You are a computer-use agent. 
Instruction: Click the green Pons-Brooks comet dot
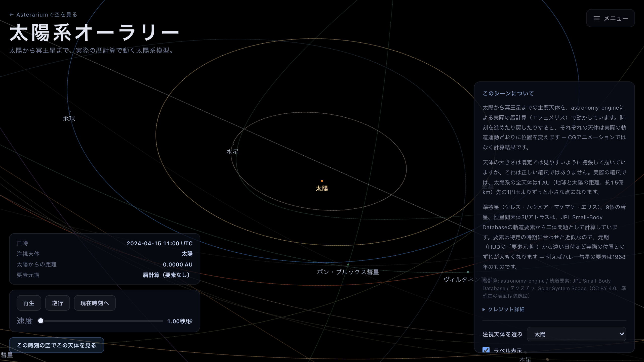tap(348, 264)
